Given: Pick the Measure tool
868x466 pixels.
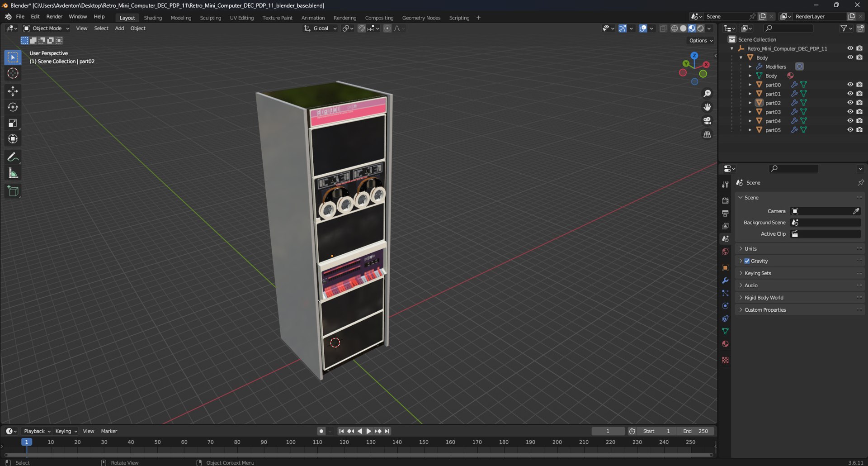Looking at the screenshot, I should click(x=13, y=173).
